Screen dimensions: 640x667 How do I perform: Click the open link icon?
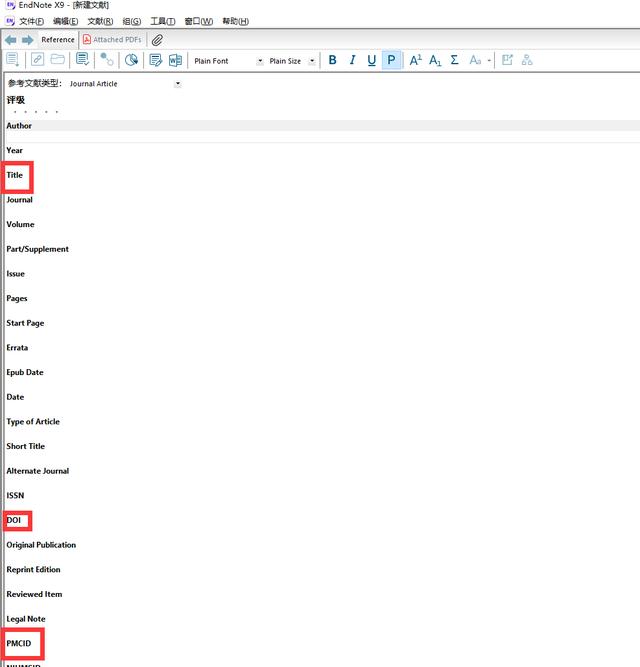(x=37, y=60)
